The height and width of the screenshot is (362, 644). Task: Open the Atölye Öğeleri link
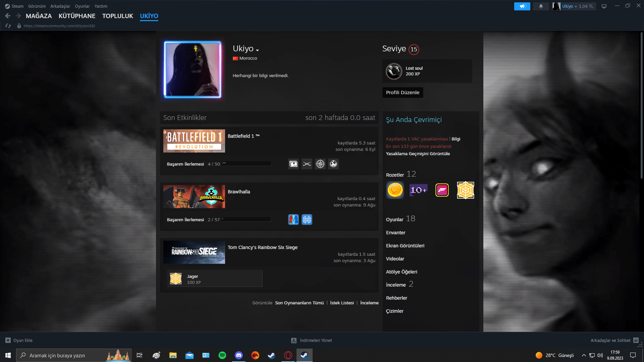tap(401, 272)
